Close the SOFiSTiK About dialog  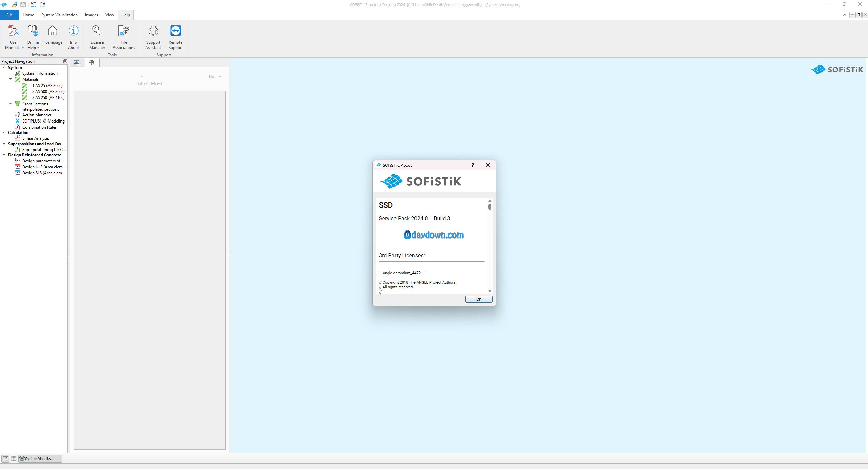(488, 165)
